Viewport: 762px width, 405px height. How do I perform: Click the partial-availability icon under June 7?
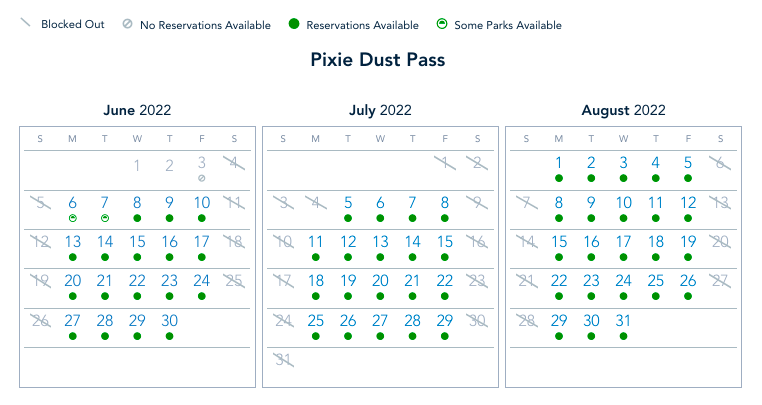tap(105, 217)
